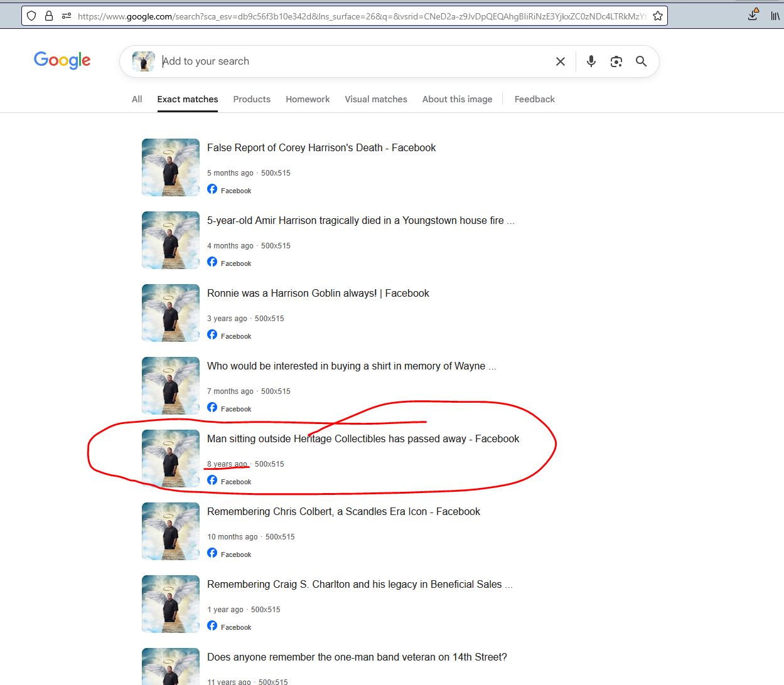Click thumbnail for Heritage Collectibles result

(x=171, y=459)
